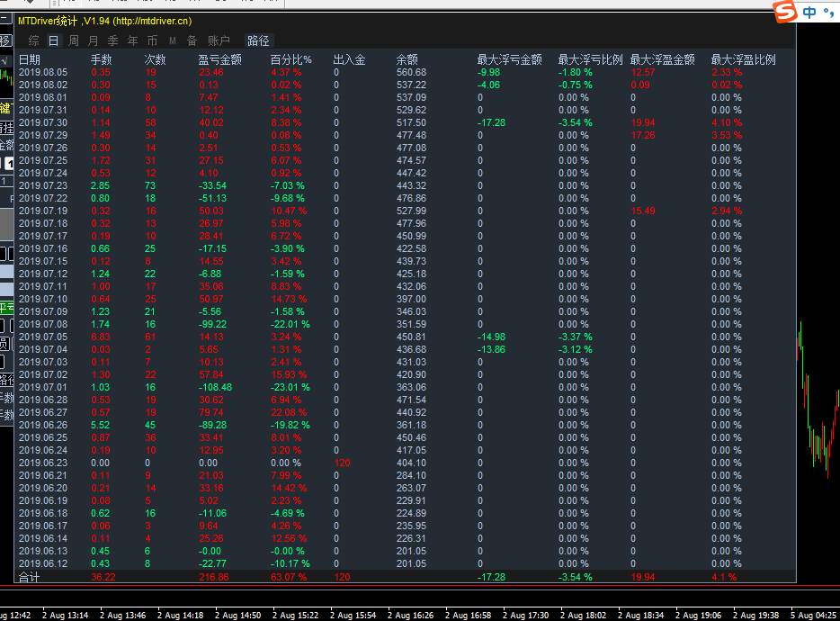840x621 pixels.
Task: Click the 2.94 % floating profit ratio
Action: (727, 211)
